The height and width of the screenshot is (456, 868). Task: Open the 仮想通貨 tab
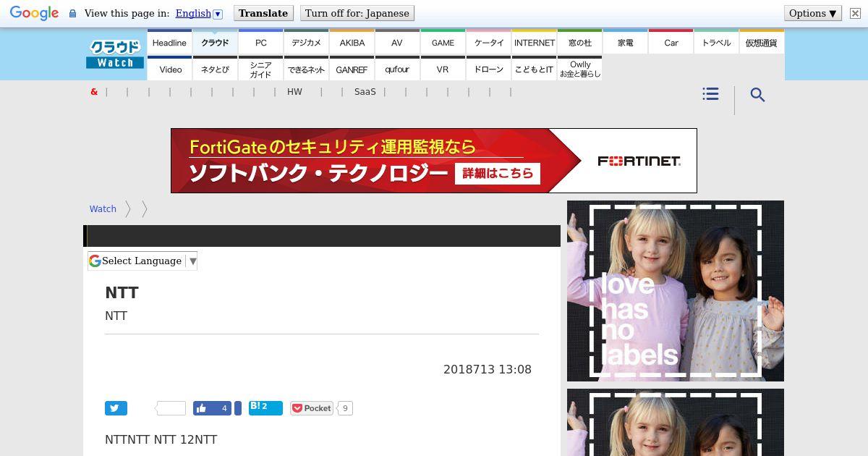(x=762, y=43)
